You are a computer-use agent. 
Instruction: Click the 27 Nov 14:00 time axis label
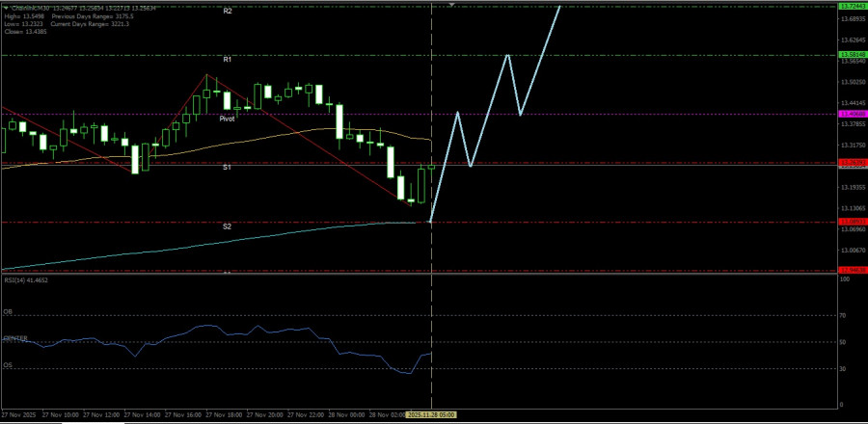coord(142,414)
